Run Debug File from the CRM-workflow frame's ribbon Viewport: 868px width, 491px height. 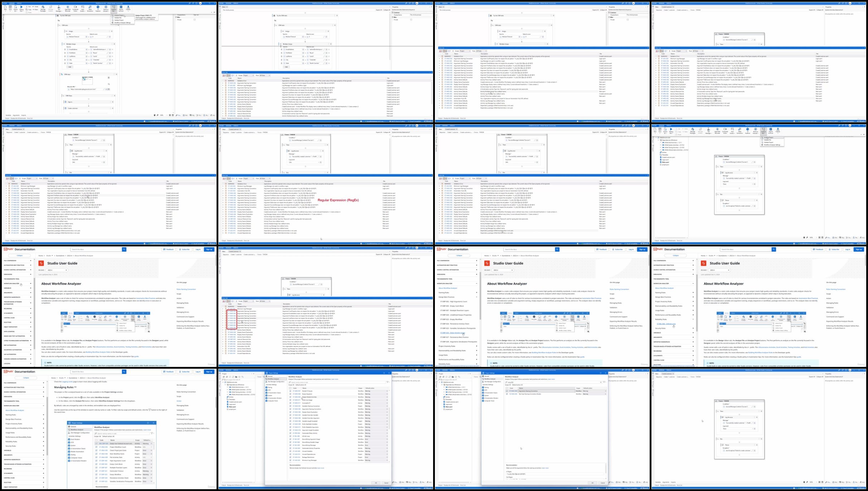[21, 8]
